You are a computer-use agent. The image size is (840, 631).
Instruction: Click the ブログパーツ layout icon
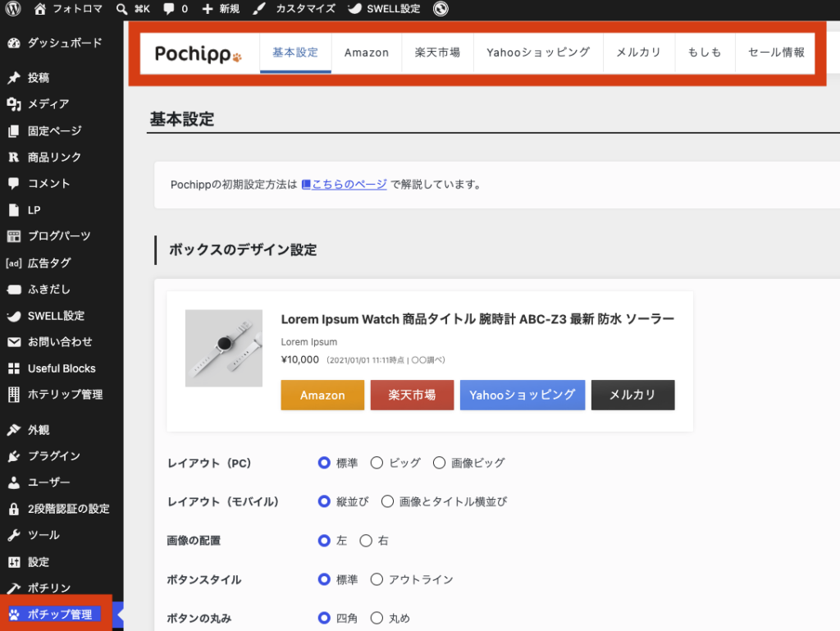click(14, 236)
